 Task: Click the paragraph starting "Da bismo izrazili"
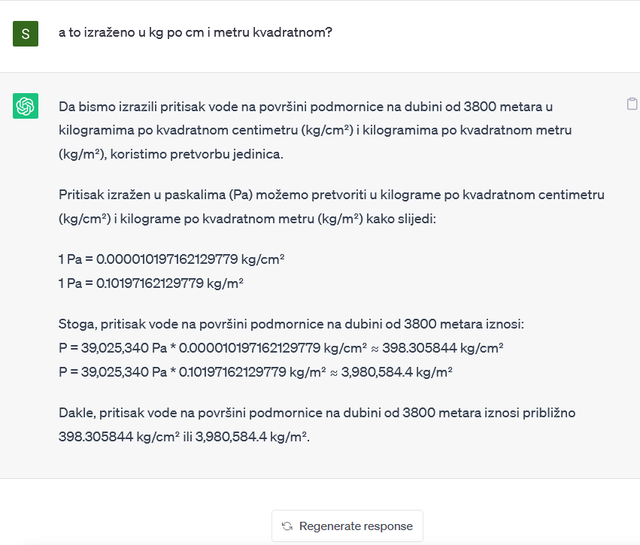315,130
